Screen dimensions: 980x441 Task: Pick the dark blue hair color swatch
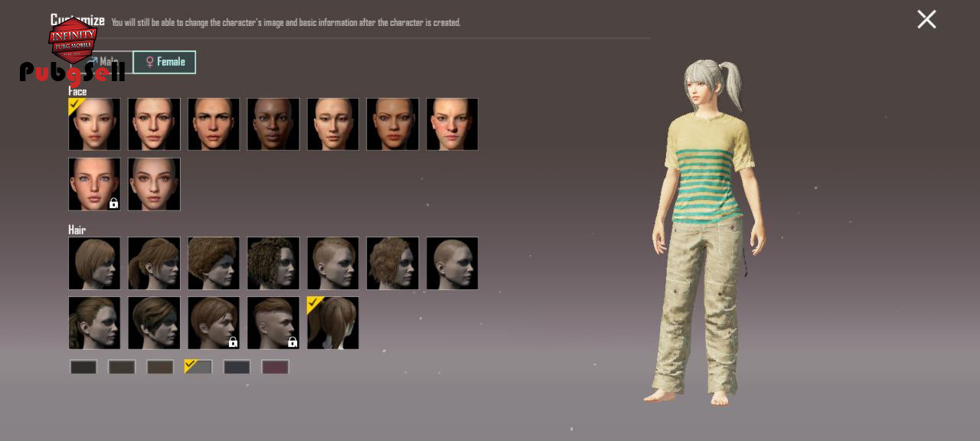pos(237,367)
